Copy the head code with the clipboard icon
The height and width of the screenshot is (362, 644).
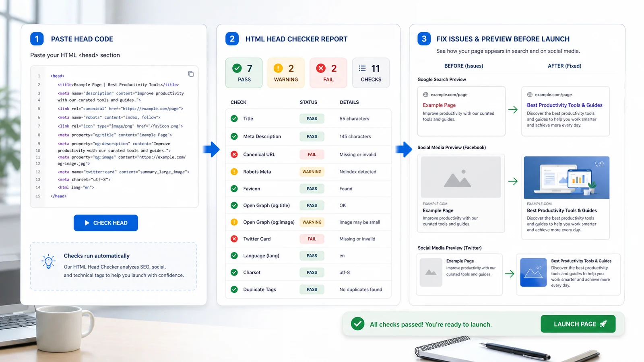tap(191, 74)
